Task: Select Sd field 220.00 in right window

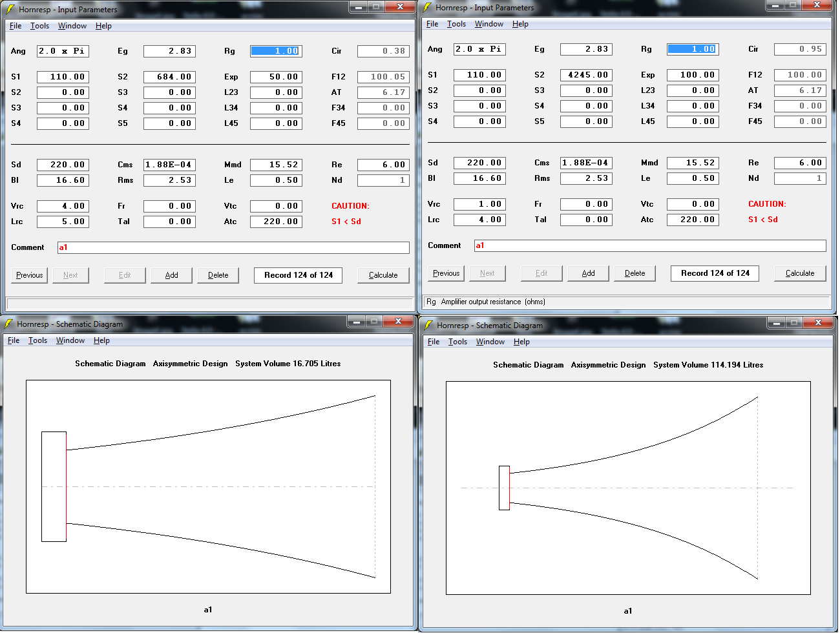Action: tap(479, 163)
